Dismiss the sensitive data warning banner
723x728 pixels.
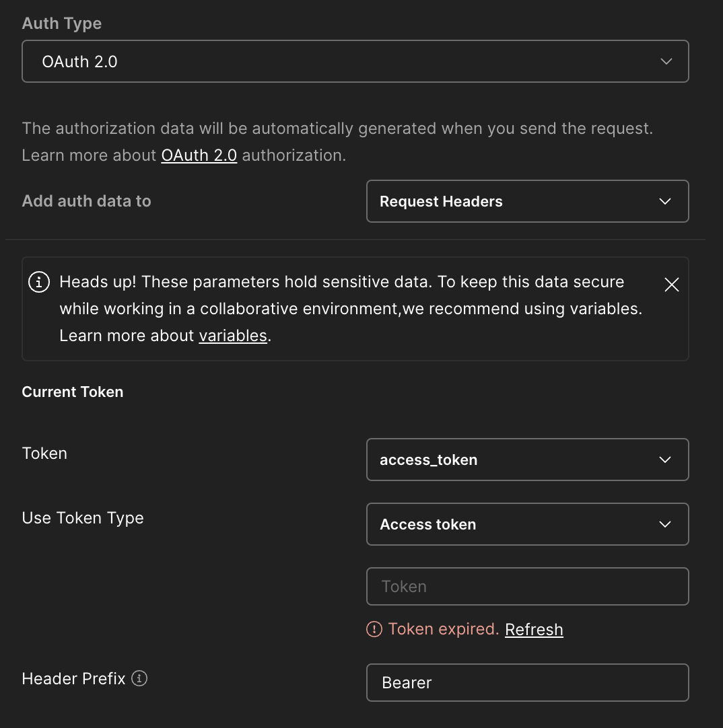(x=671, y=285)
